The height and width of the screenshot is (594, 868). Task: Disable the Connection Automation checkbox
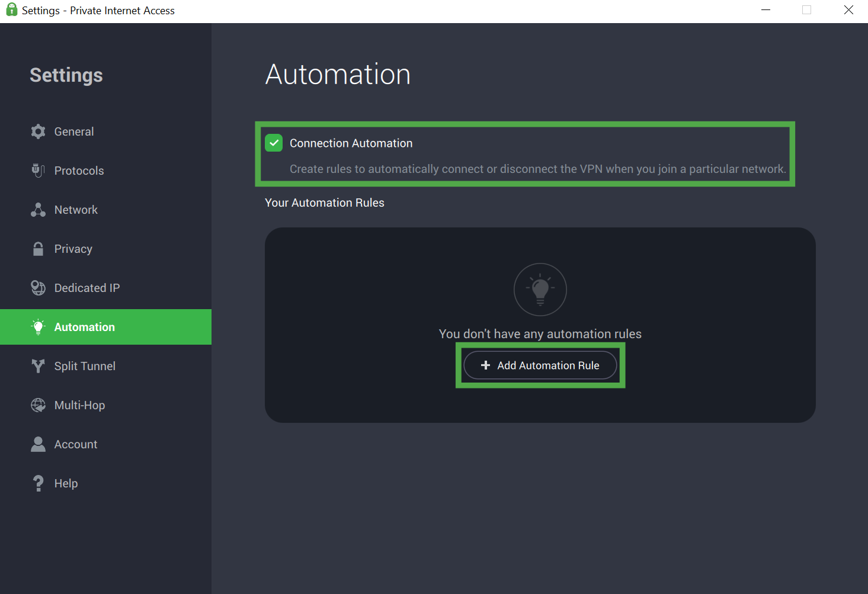point(274,143)
